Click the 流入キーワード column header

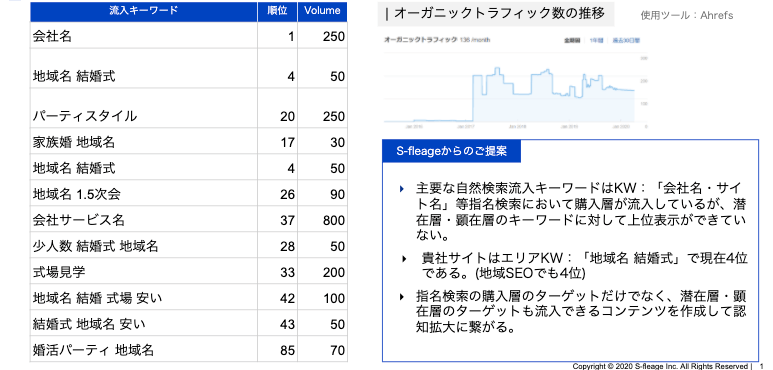[x=143, y=11]
